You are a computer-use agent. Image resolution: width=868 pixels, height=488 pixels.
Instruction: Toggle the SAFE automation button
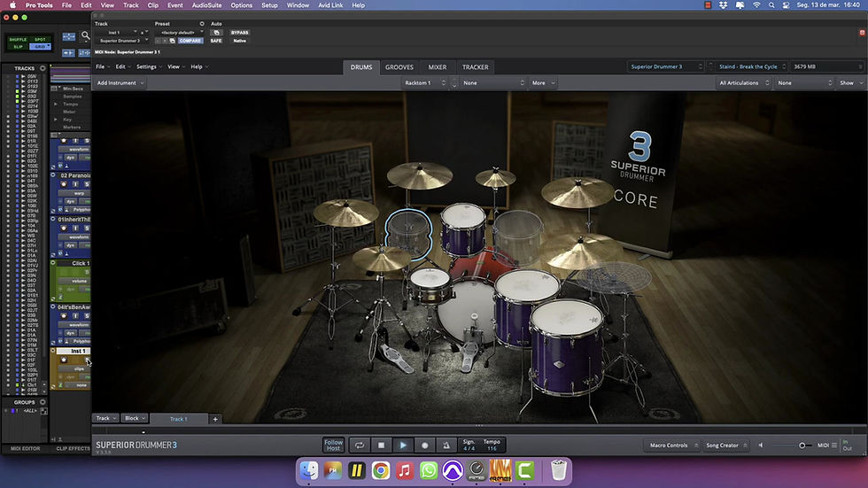coord(216,41)
